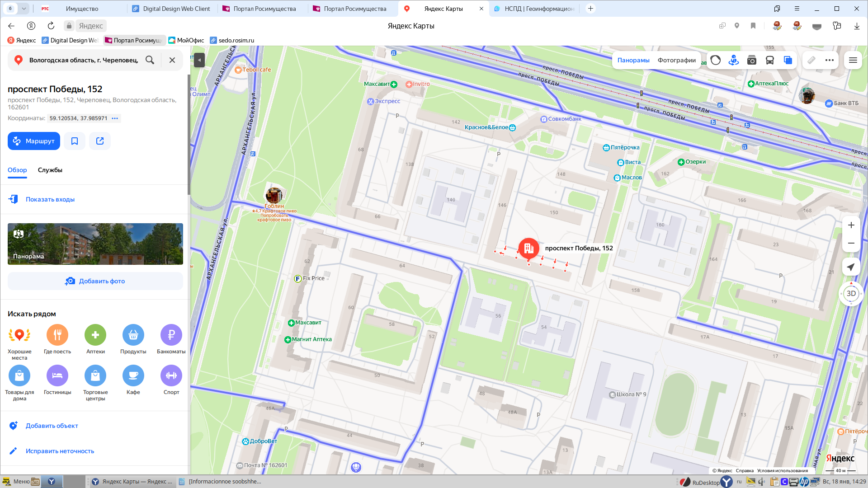The width and height of the screenshot is (868, 488).
Task: Zoom out of the map
Action: [851, 243]
